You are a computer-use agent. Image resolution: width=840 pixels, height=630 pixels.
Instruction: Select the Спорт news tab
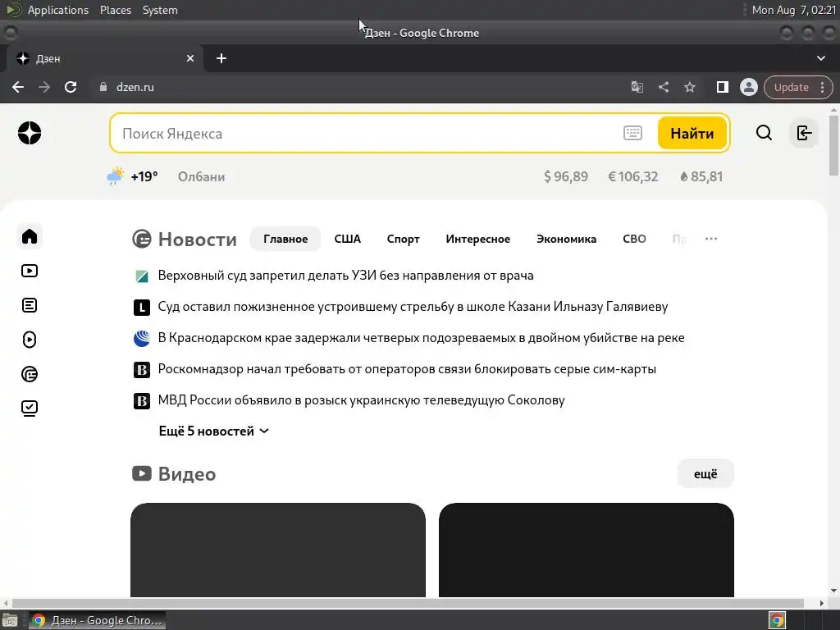coord(404,239)
